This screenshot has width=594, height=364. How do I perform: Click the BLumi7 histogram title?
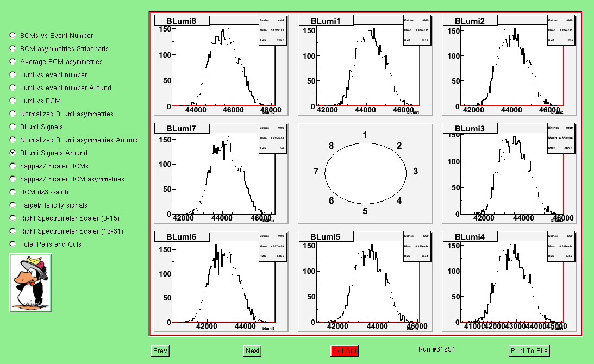182,128
